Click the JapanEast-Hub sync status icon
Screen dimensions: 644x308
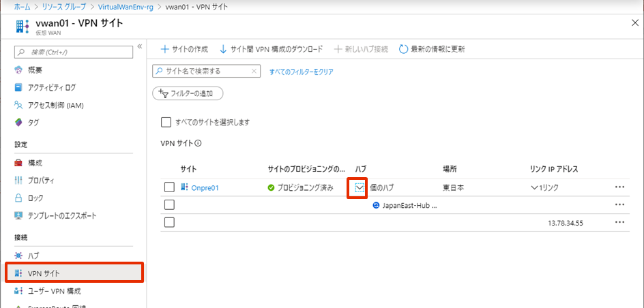click(375, 206)
